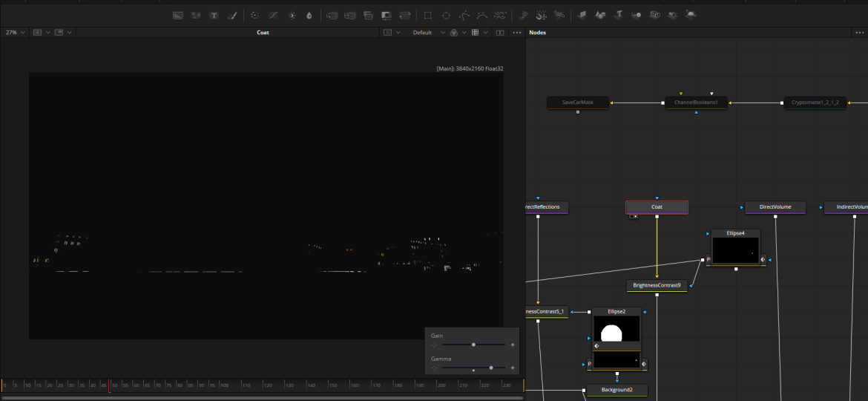Add a Blur tool using the droplet icon
Viewport: 868px width, 401px height.
309,15
